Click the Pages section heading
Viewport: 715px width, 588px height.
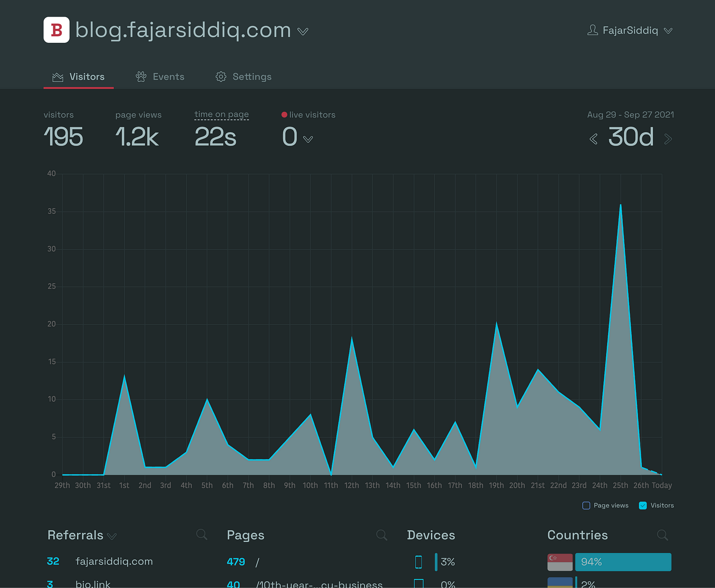[x=246, y=535]
